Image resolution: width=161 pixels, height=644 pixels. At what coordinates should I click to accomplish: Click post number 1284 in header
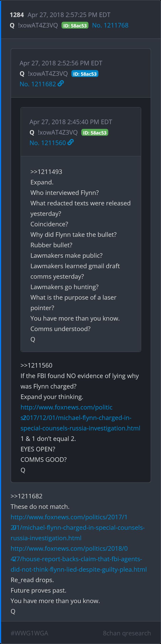tap(17, 15)
